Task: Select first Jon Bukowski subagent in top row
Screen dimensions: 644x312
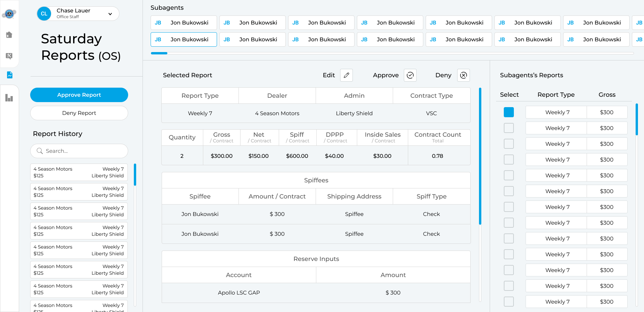Action: click(183, 23)
